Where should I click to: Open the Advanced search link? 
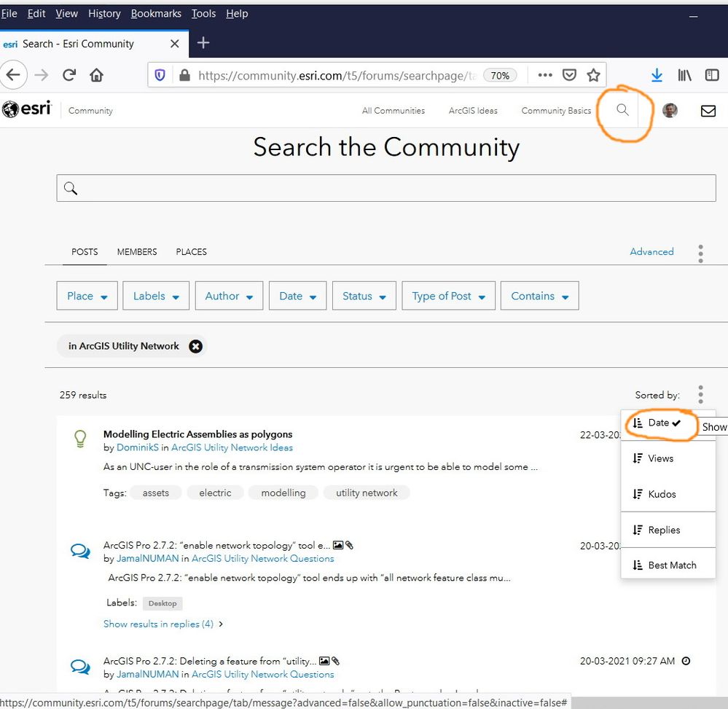[651, 251]
